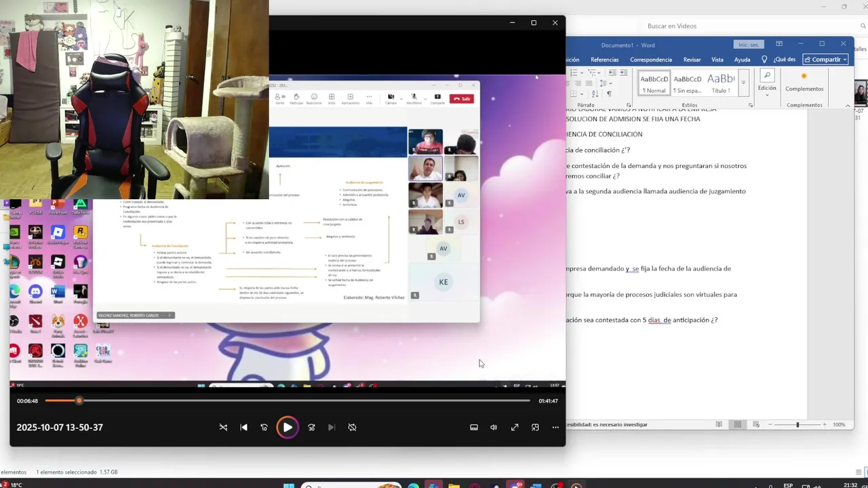Open the Correspondencia tab in Word
868x488 pixels.
coord(651,60)
